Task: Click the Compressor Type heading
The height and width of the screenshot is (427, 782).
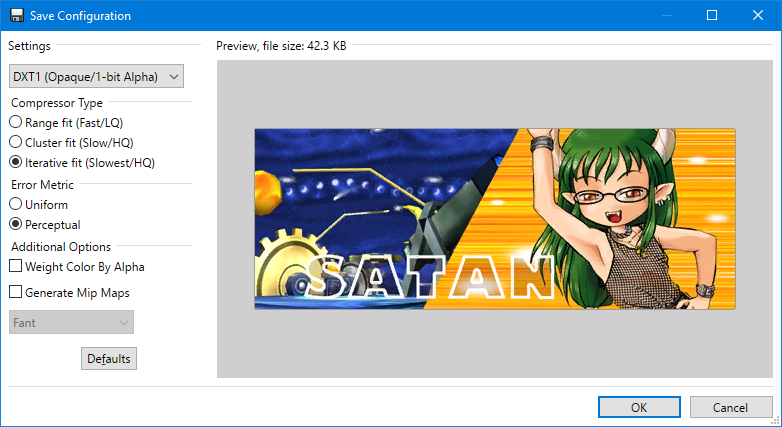Action: (x=57, y=103)
